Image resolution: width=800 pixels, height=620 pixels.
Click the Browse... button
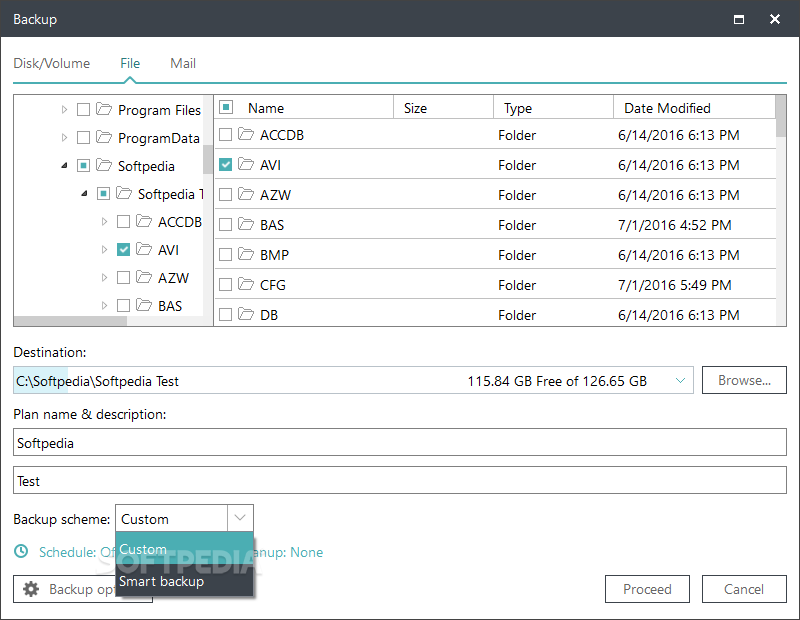click(744, 380)
